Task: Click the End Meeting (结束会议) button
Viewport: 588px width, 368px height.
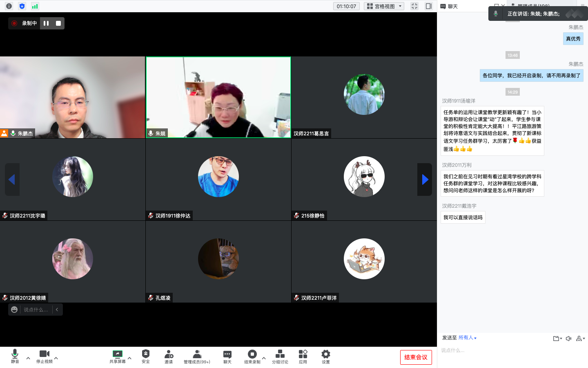Action: point(416,357)
